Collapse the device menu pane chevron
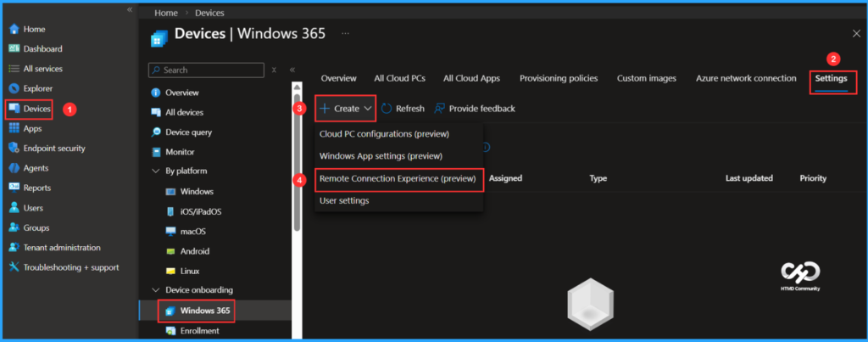868x342 pixels. [292, 70]
